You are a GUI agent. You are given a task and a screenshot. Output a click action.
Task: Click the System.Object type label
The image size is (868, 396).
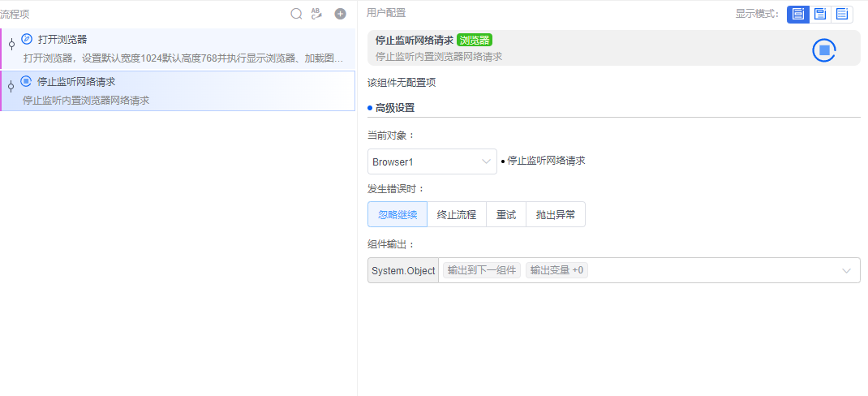tap(403, 271)
